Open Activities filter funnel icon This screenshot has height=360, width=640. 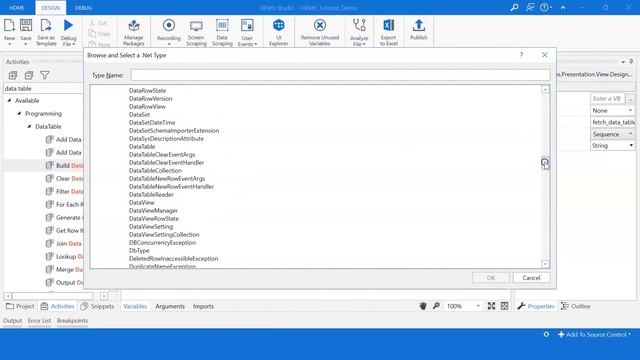[44, 75]
